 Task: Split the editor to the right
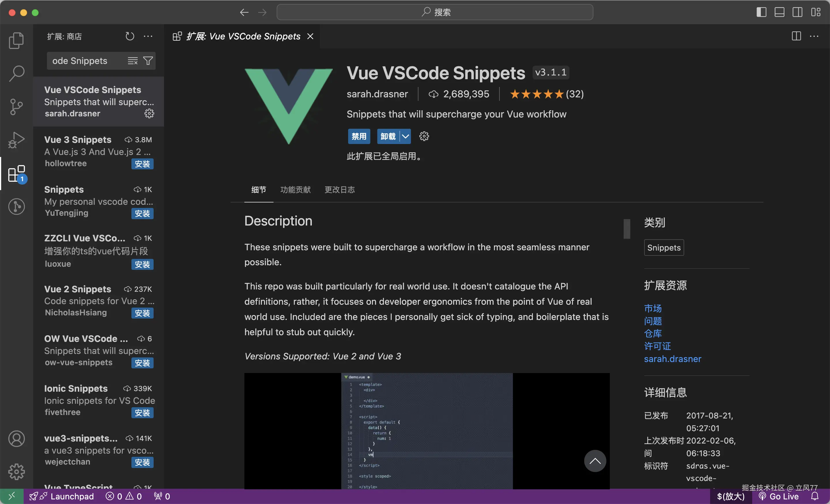[796, 36]
